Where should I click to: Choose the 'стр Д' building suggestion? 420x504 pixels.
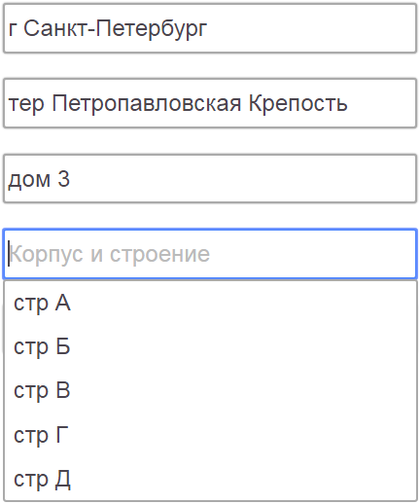click(x=210, y=479)
